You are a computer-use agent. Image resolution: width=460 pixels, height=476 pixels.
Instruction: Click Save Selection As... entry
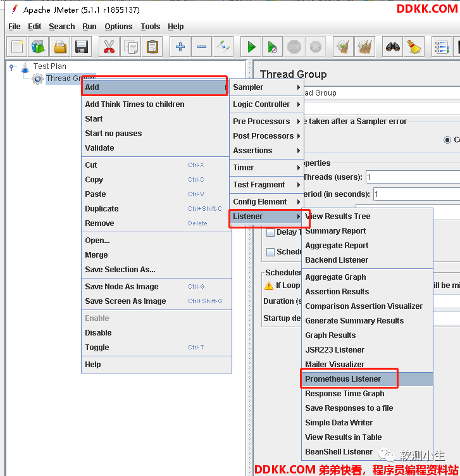pyautogui.click(x=156, y=269)
